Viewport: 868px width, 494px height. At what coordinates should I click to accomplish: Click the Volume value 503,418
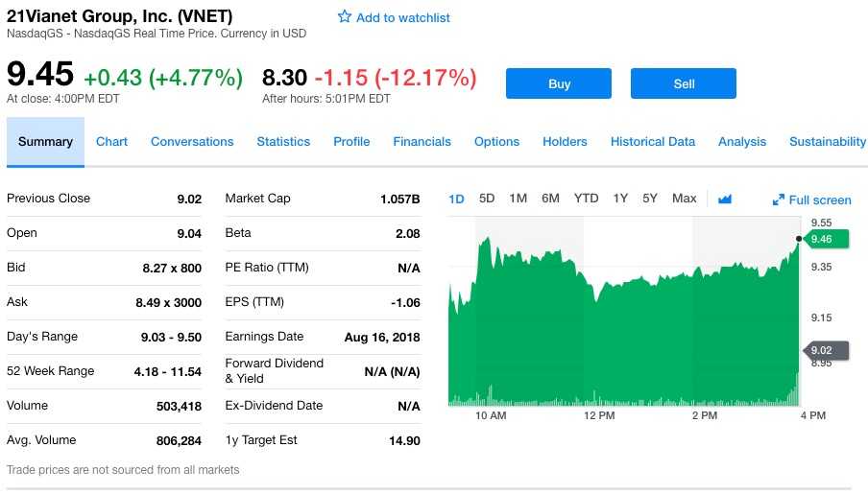click(x=179, y=406)
